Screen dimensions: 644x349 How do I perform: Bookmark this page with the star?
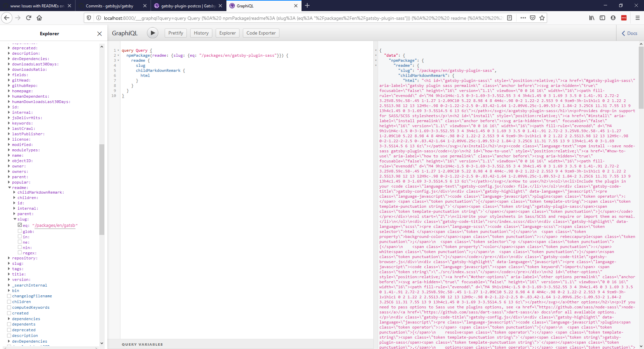pos(542,18)
